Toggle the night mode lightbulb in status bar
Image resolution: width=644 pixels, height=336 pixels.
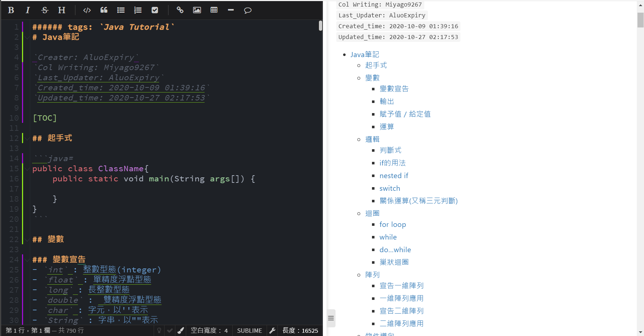coord(159,330)
